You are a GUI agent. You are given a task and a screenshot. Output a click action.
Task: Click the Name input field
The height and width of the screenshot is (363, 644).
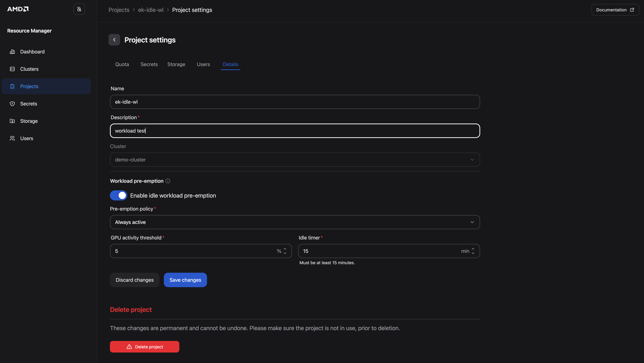(x=295, y=102)
